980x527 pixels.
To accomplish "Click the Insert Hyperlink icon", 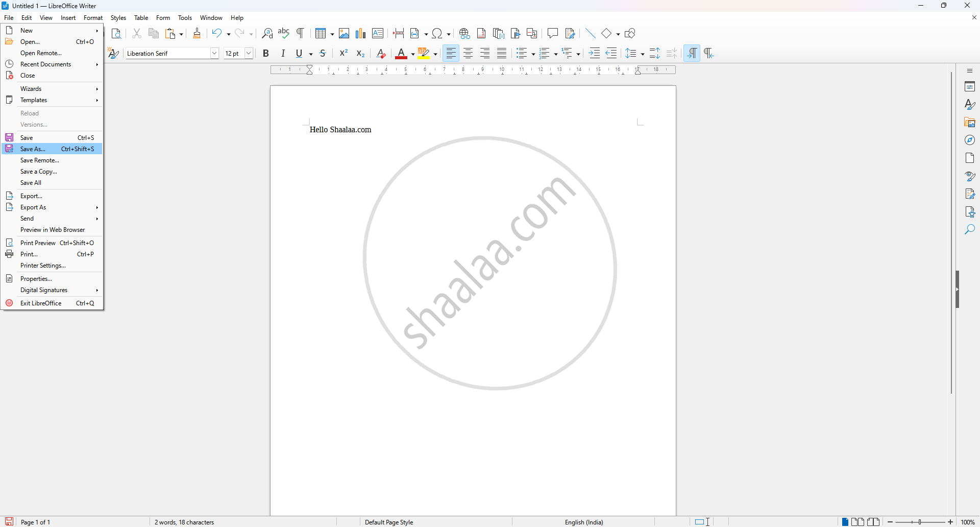I will click(x=464, y=34).
